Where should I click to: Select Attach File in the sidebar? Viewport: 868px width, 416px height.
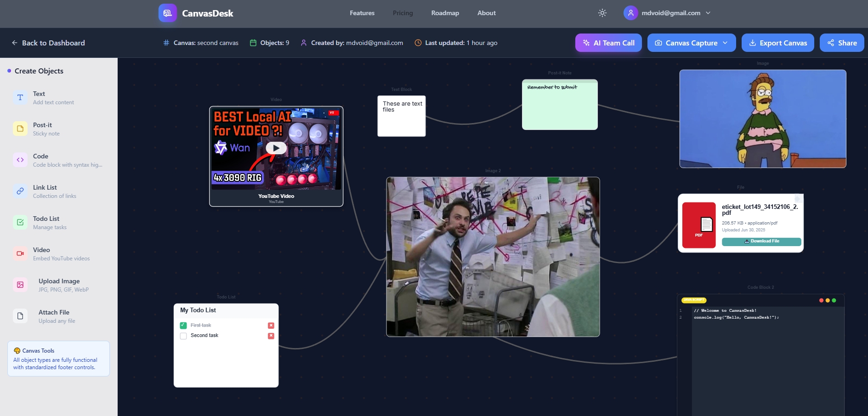58,316
